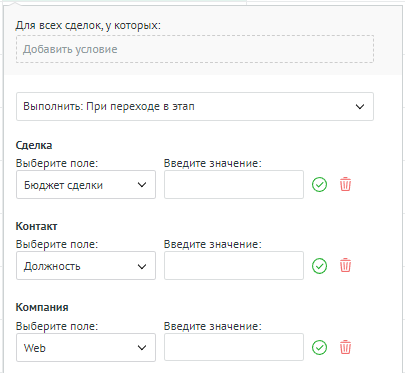Delete the Сделка field row via trash icon
Image resolution: width=405 pixels, height=373 pixels.
[345, 184]
